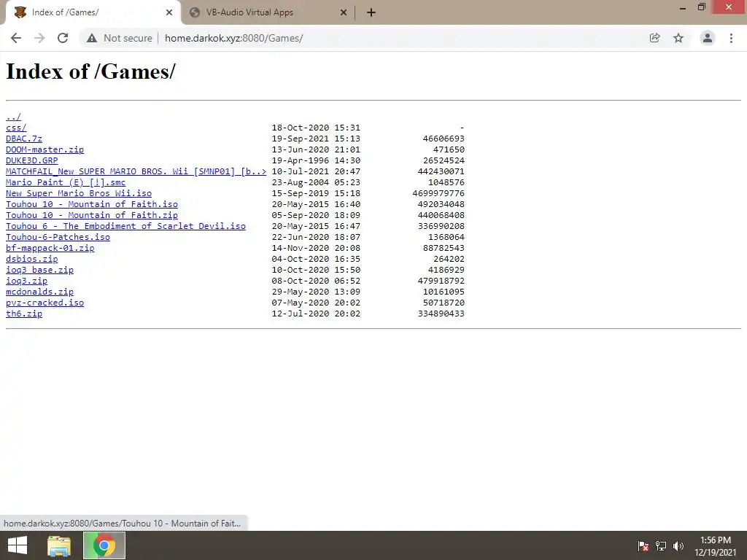Click the file size 1048576
The height and width of the screenshot is (560, 747).
pyautogui.click(x=446, y=182)
